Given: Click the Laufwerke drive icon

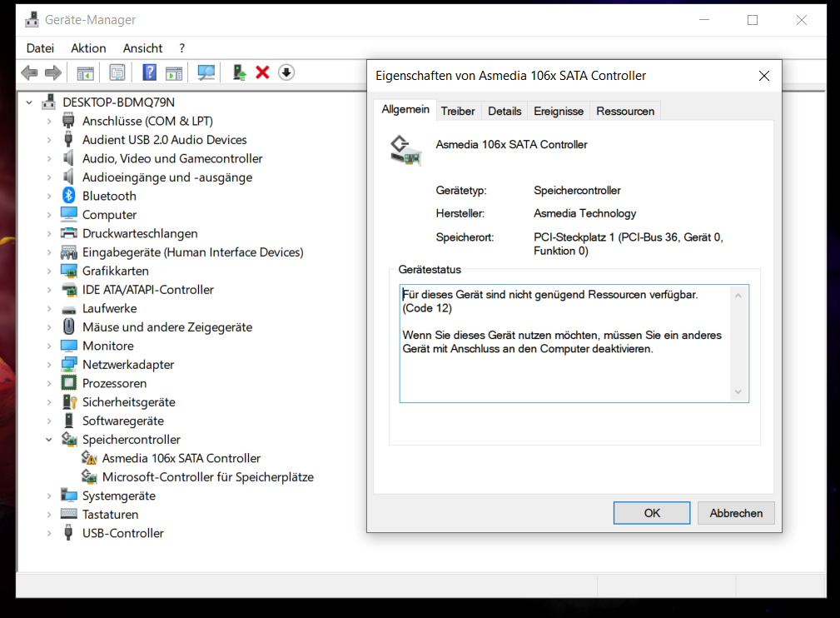Looking at the screenshot, I should pos(68,309).
